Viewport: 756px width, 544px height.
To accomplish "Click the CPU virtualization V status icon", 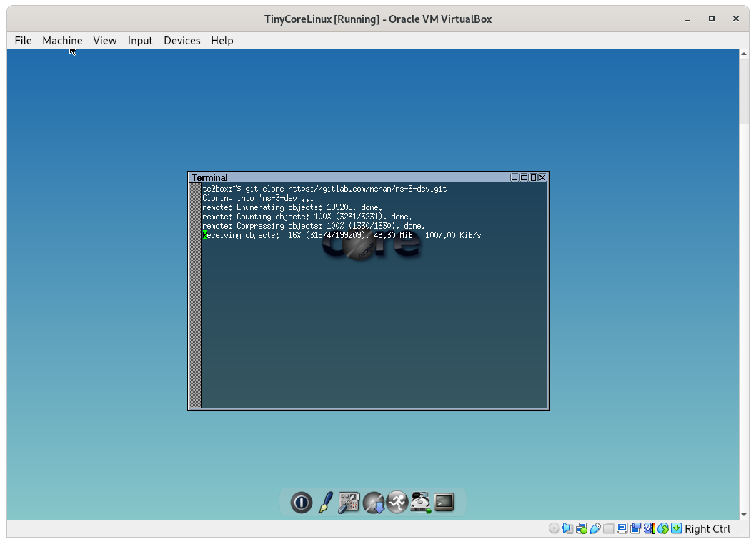I will point(650,528).
